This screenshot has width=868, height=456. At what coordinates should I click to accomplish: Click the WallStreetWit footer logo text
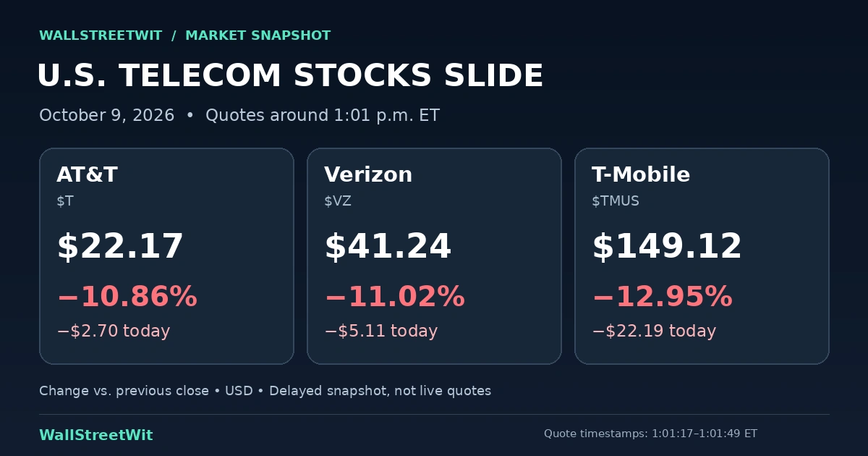[x=96, y=435]
